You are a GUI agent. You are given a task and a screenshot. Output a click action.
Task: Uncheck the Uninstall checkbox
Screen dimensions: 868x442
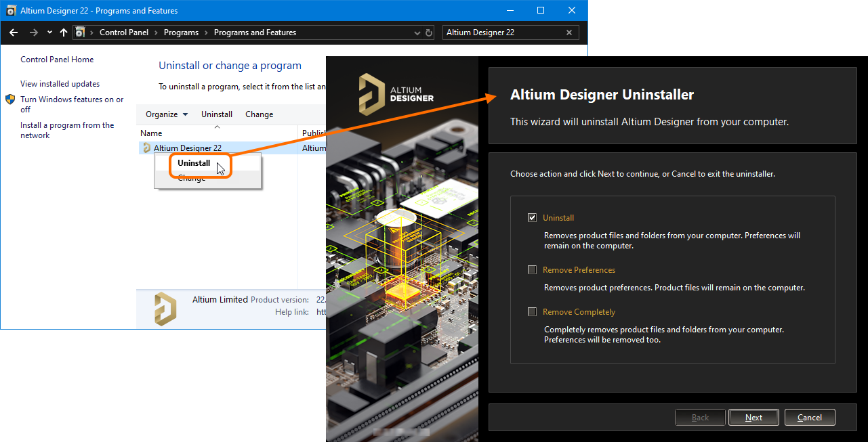[533, 218]
